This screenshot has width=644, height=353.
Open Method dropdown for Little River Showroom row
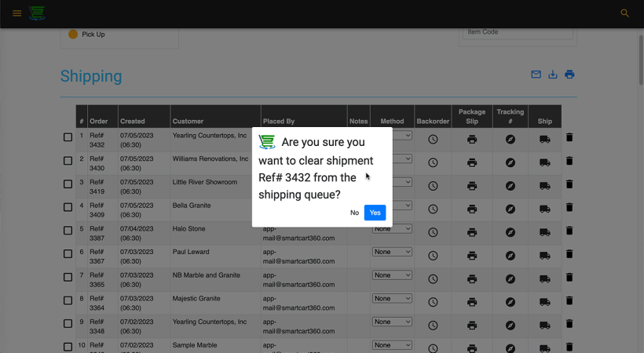(x=402, y=182)
